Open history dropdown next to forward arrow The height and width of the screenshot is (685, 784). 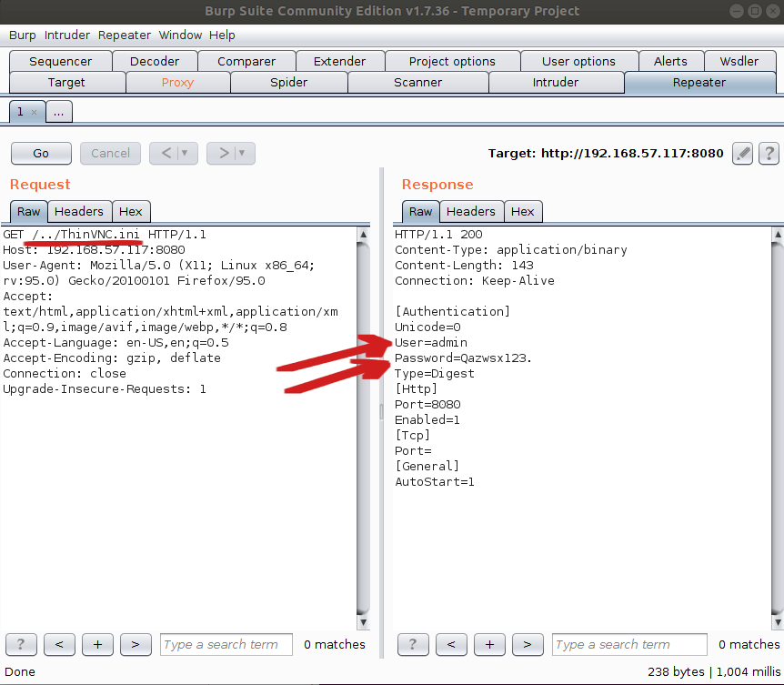pos(242,153)
